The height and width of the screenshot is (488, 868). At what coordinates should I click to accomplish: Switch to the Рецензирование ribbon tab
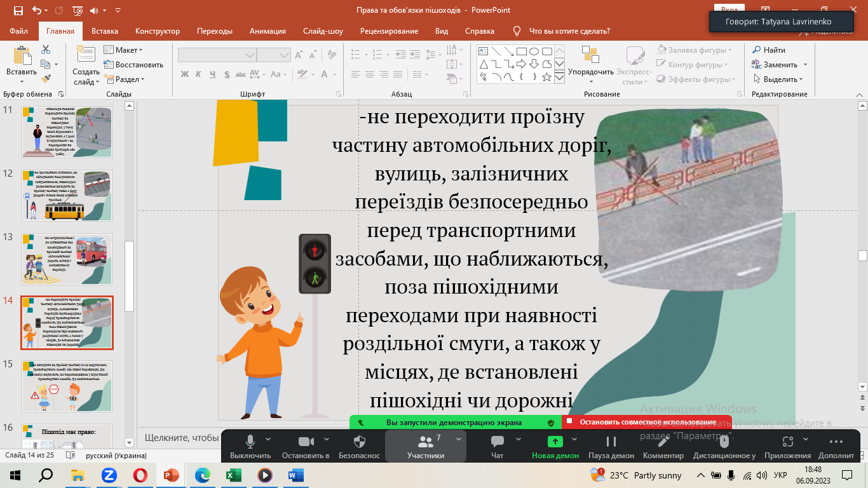click(x=389, y=31)
